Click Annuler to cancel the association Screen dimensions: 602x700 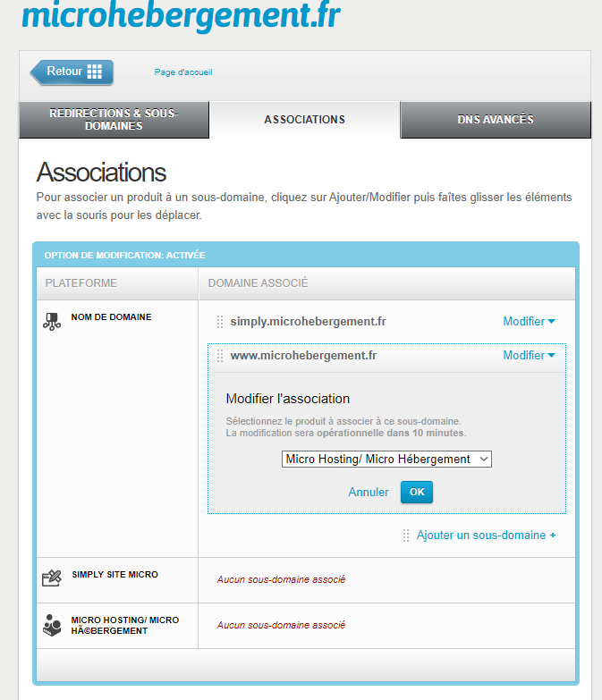tap(369, 492)
